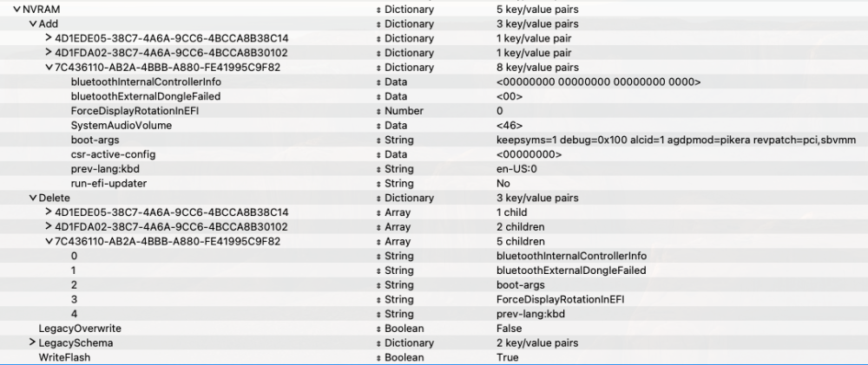The width and height of the screenshot is (868, 365).
Task: Select array index 3 row
Action: pos(74,299)
